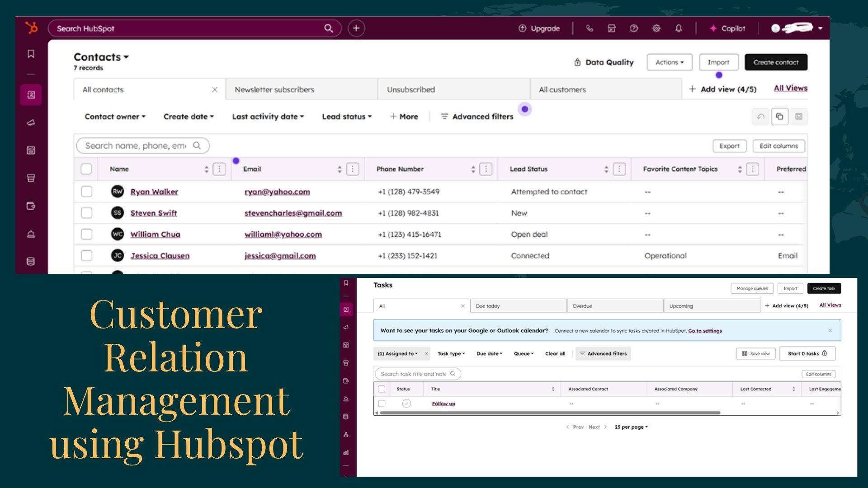868x488 pixels.
Task: Click the Search HubSpot field
Action: [x=194, y=28]
